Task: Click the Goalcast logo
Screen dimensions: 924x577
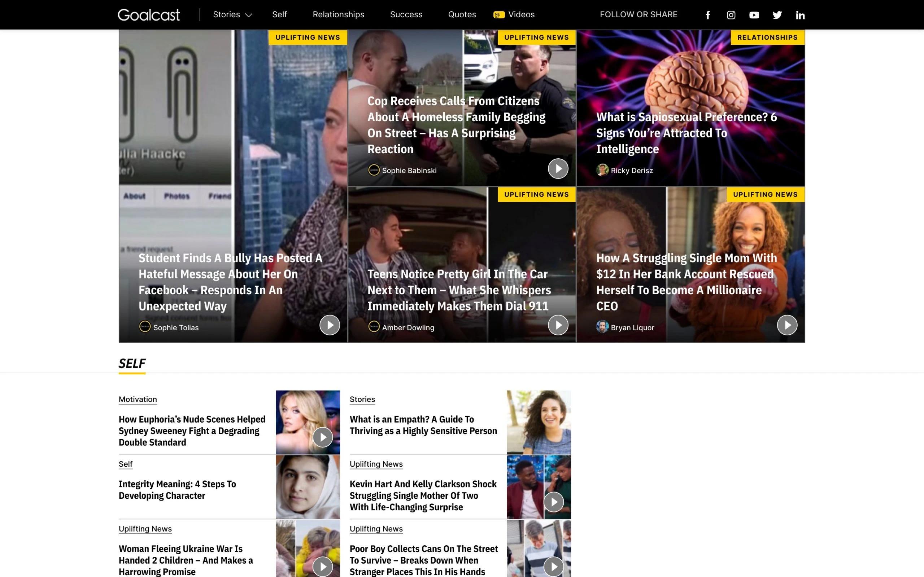Action: click(149, 14)
